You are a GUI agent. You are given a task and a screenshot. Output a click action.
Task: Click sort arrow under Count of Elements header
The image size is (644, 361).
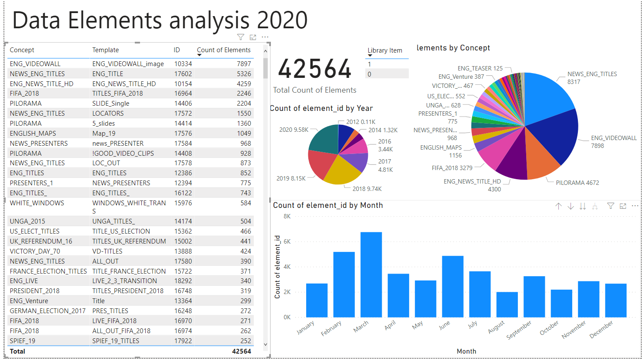(x=200, y=56)
